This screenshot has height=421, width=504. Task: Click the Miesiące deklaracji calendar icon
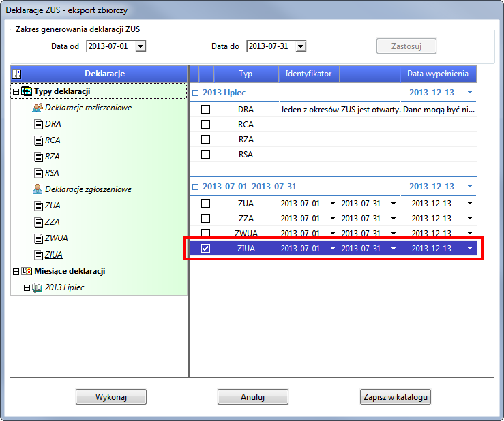tap(27, 271)
